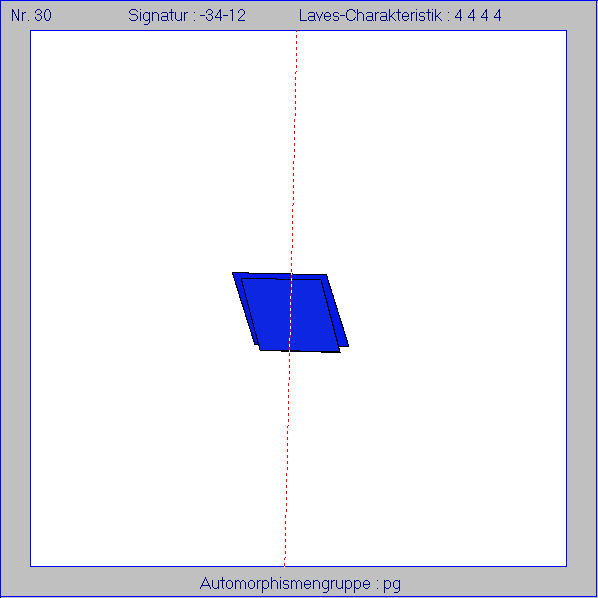Click the lower-right corner of the blue tile
Screen dimensions: 598x598
coord(347,346)
